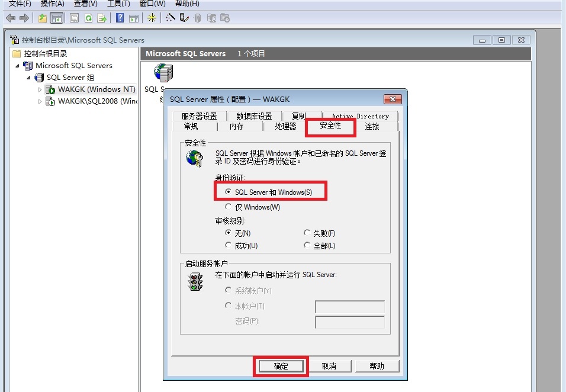Click the 确定 button
The height and width of the screenshot is (392, 566).
(x=281, y=366)
